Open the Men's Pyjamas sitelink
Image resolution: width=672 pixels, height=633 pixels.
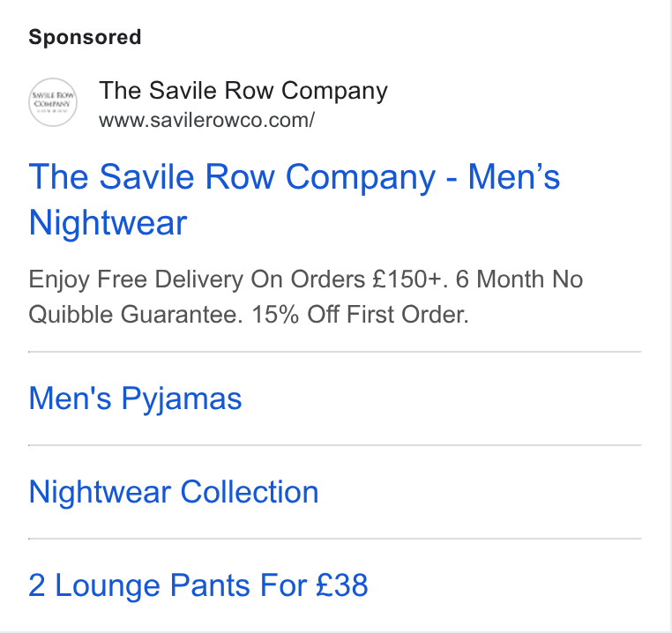pos(135,399)
